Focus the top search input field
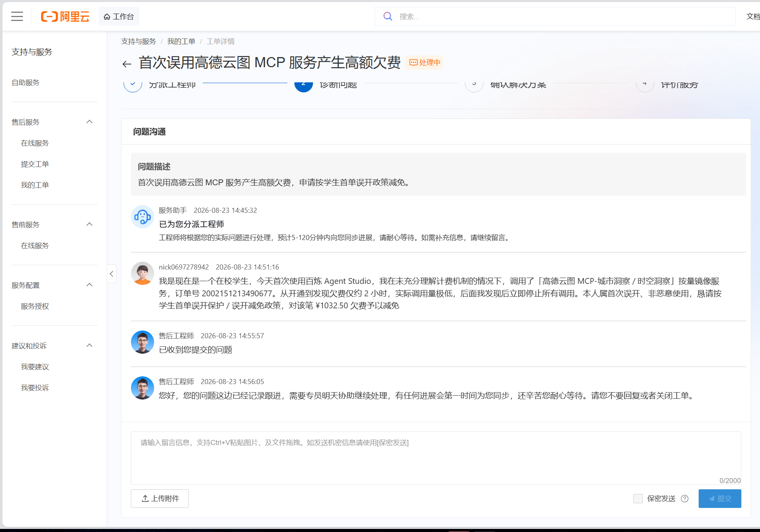This screenshot has height=532, width=760. coord(555,16)
